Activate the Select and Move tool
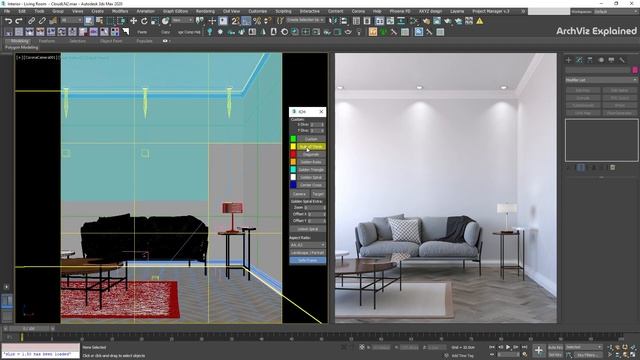The width and height of the screenshot is (640, 360). tap(133, 20)
